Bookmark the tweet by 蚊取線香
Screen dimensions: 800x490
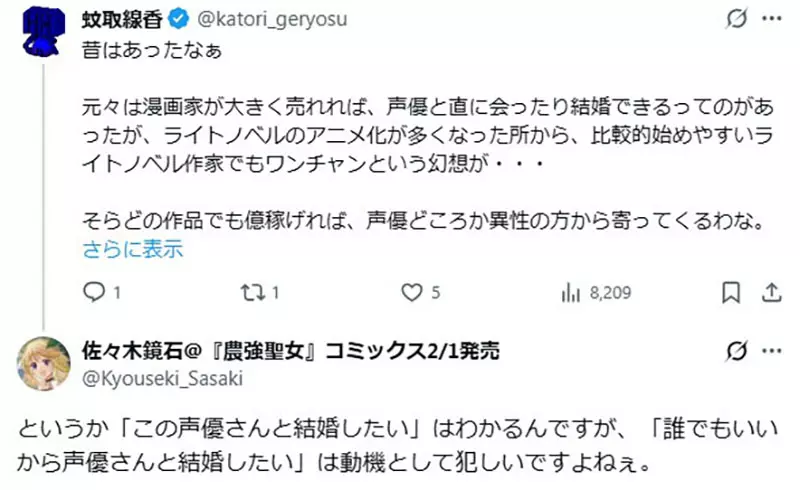point(733,292)
